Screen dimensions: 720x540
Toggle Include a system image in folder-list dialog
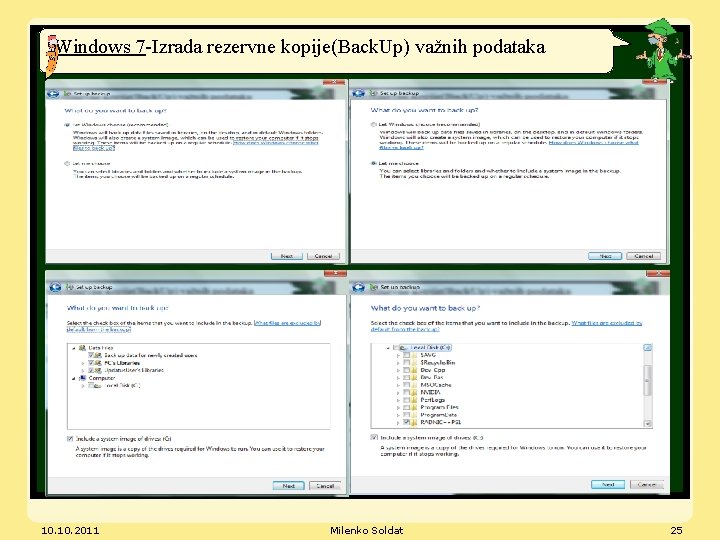(x=374, y=437)
